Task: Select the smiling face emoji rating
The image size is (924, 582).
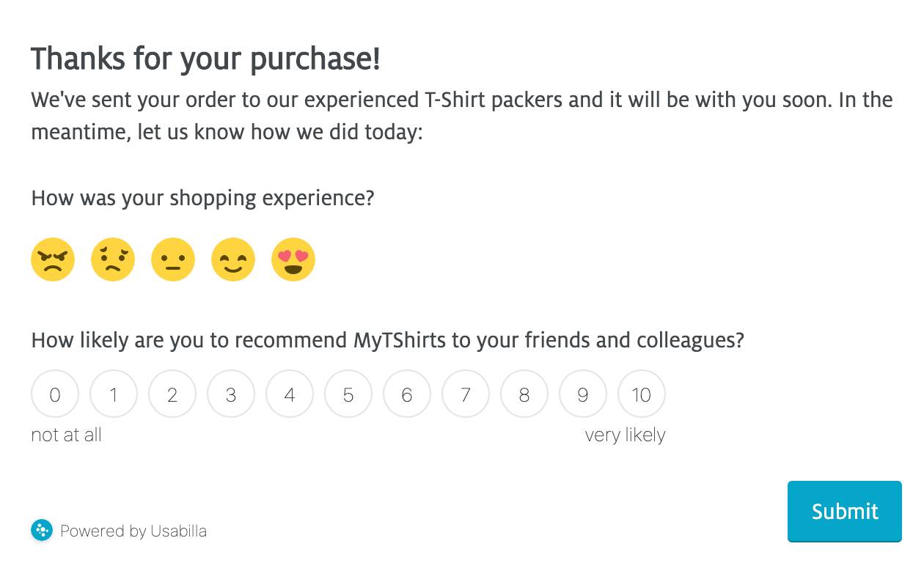Action: [233, 260]
